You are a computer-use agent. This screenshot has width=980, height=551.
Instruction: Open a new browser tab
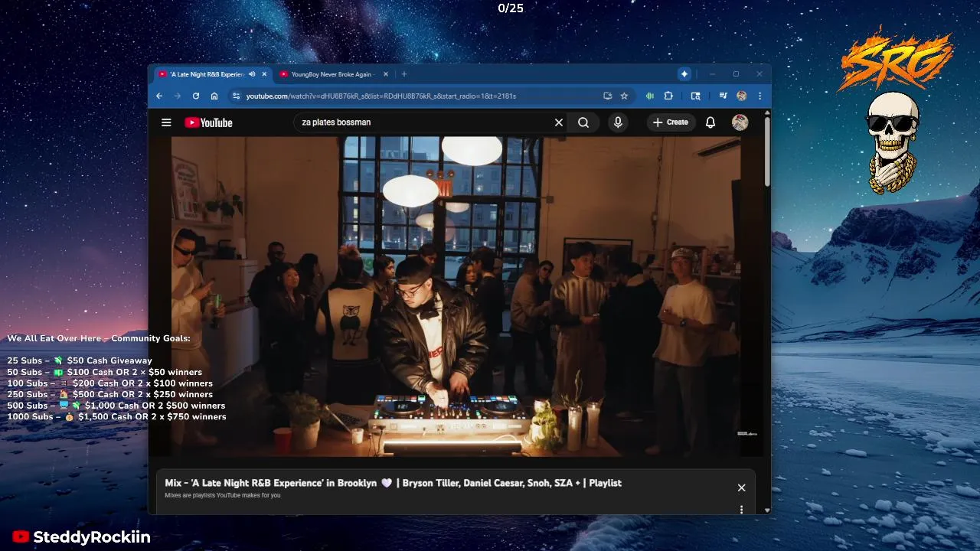404,74
